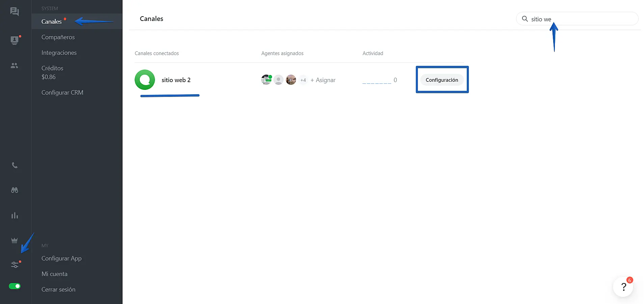644x304 pixels.
Task: Click the Canales page title
Action: (x=152, y=19)
